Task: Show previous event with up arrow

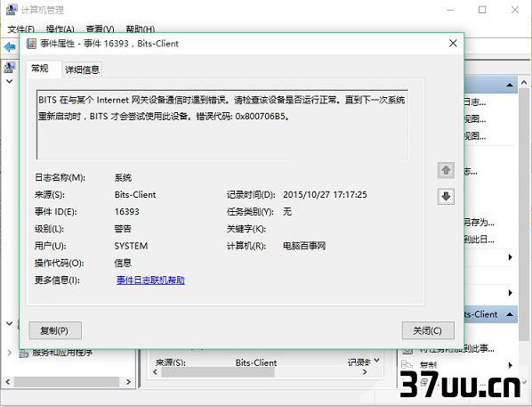Action: pos(446,170)
